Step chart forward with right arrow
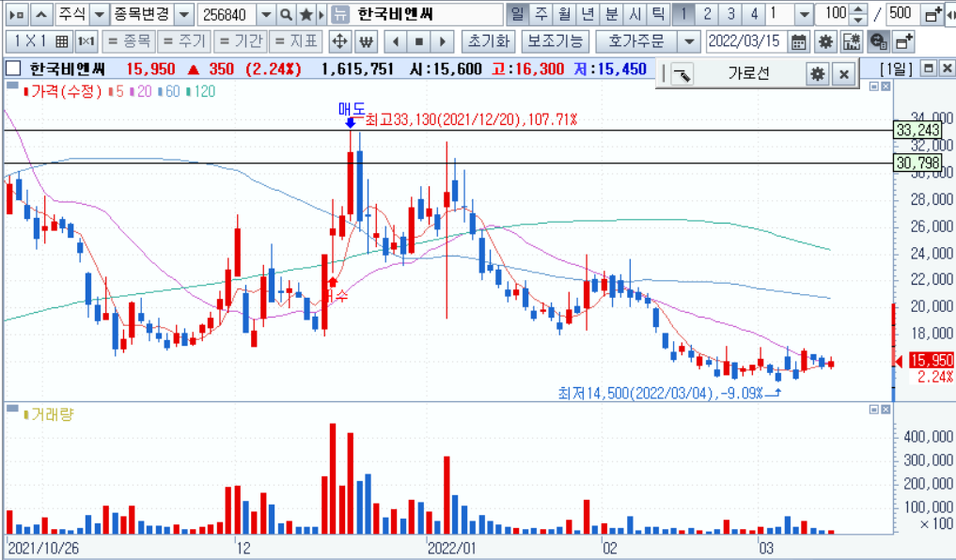Image resolution: width=956 pixels, height=560 pixels. coord(443,41)
